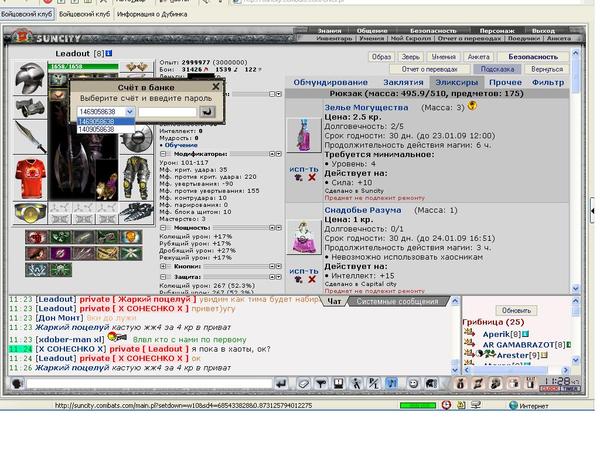600x450 pixels.
Task: Use Снадобье Разума via its исп-ть link
Action: click(x=304, y=271)
